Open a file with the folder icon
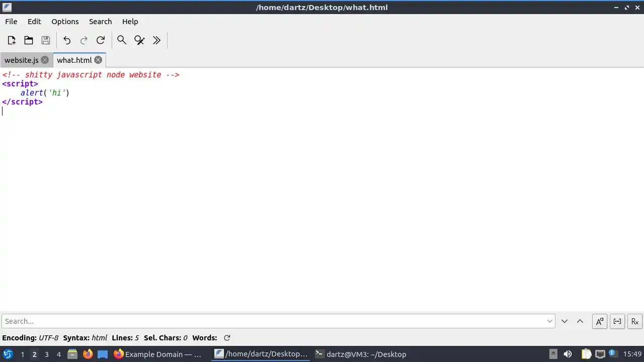The width and height of the screenshot is (644, 362). coord(29,40)
